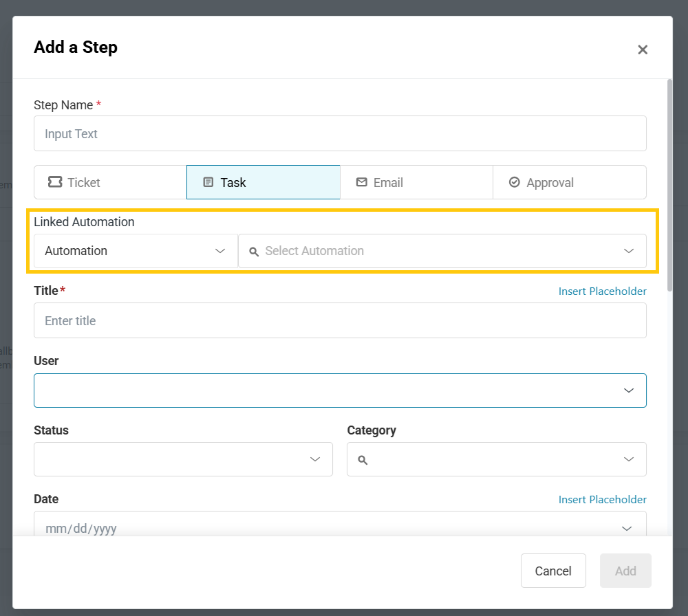Image resolution: width=688 pixels, height=616 pixels.
Task: Click the task list icon
Action: 208,182
